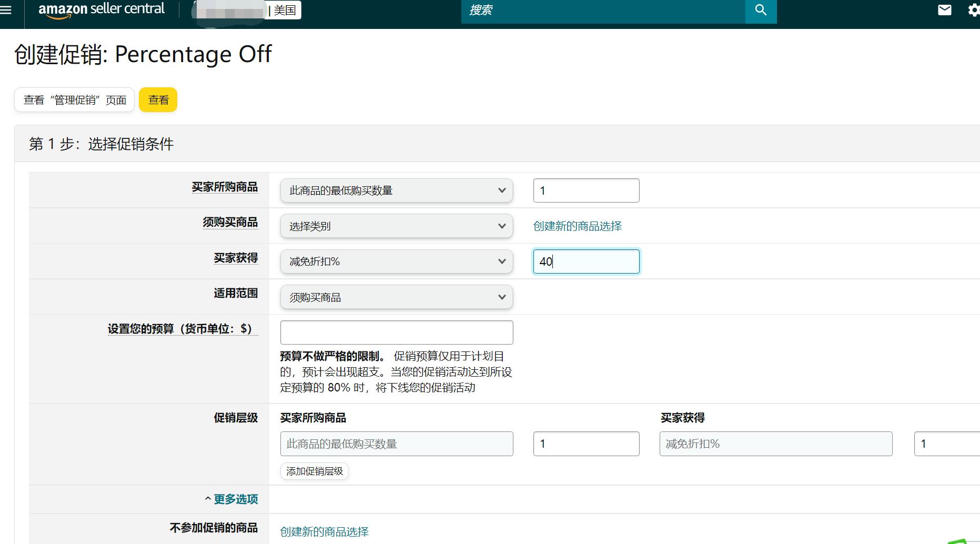
Task: Open the 买家获得 discount type dropdown
Action: (x=396, y=261)
